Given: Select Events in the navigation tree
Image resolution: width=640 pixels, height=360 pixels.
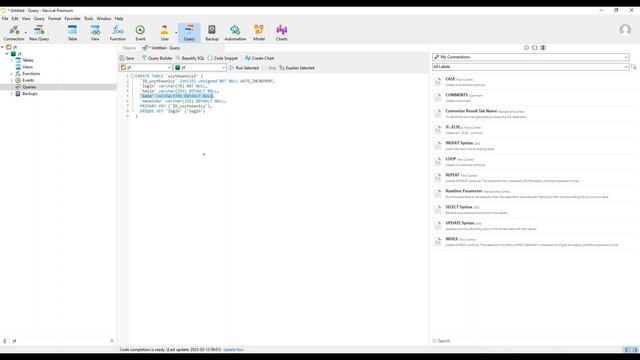Looking at the screenshot, I should (x=28, y=80).
